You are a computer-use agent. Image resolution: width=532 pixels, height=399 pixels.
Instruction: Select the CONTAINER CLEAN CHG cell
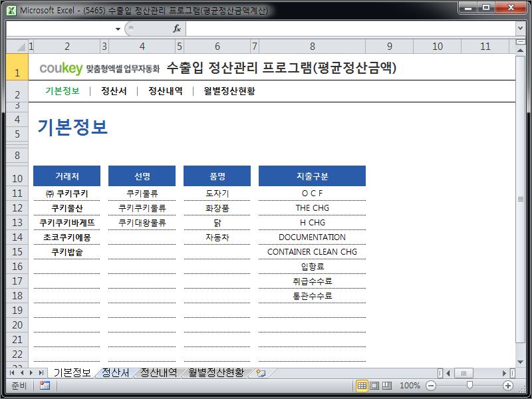312,252
